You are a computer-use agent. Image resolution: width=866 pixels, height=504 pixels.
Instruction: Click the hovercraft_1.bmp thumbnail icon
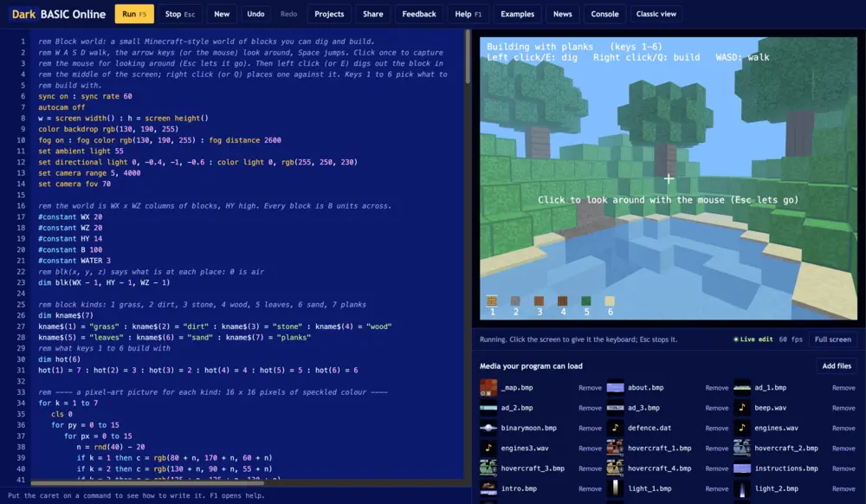(x=615, y=448)
